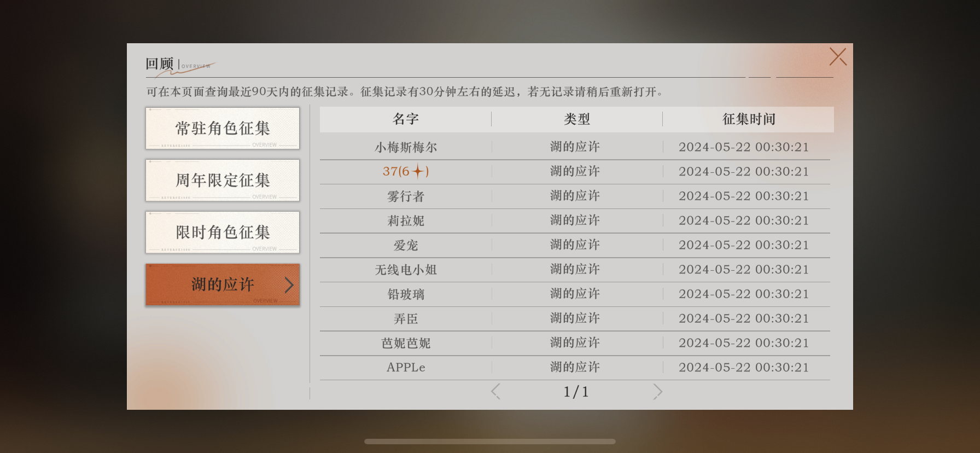Select the orange 37(6✦) entry
Screen dimensions: 980x453
click(406, 171)
